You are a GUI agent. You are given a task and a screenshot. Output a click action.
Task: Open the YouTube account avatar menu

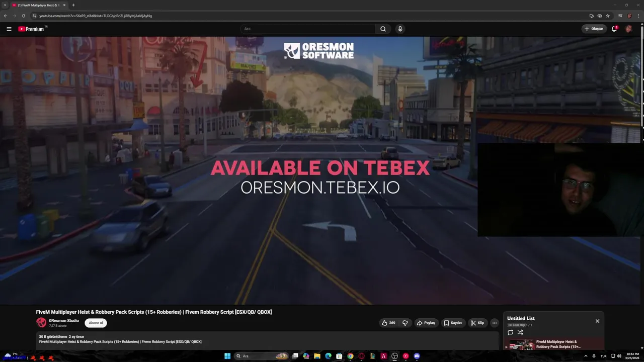pyautogui.click(x=628, y=29)
